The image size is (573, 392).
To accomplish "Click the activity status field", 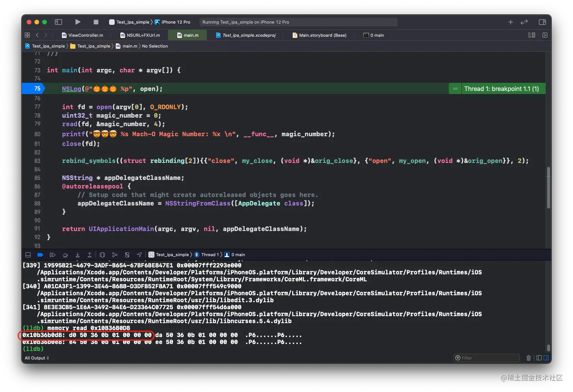I will 298,22.
